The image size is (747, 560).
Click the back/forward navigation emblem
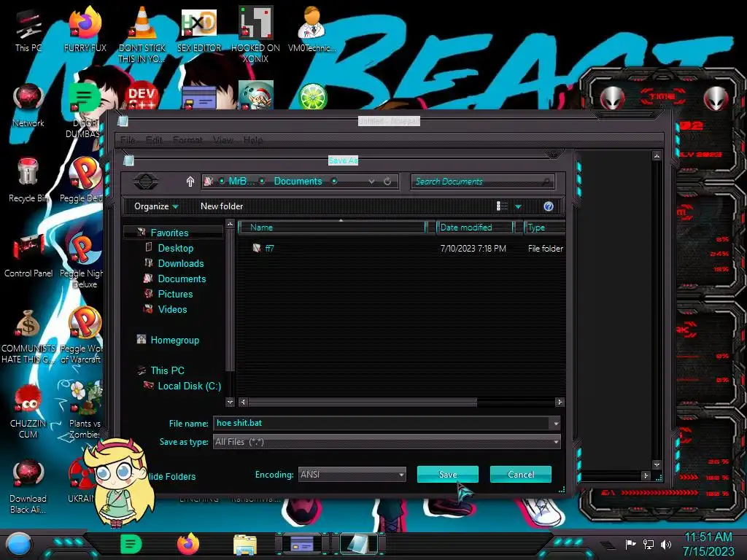pos(146,182)
